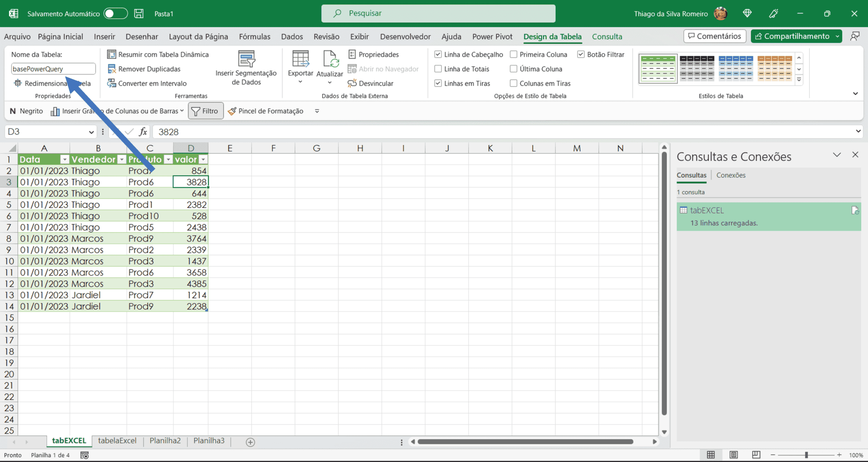This screenshot has height=462, width=868.
Task: Toggle Salvamento Automático off
Action: 115,13
